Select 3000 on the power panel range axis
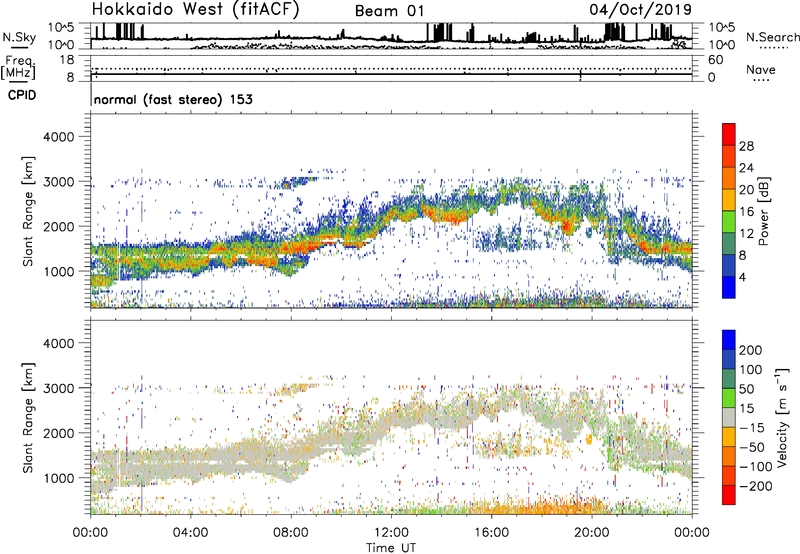Screen dimensions: 800x554 tap(59, 182)
